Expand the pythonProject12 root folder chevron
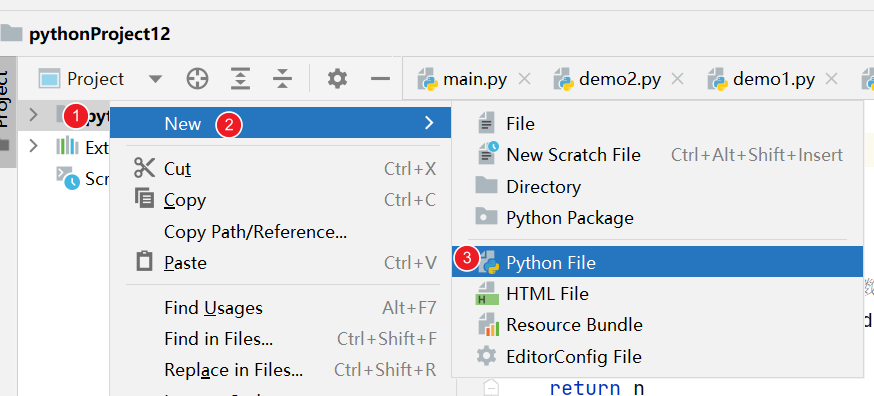This screenshot has height=396, width=874. (33, 115)
